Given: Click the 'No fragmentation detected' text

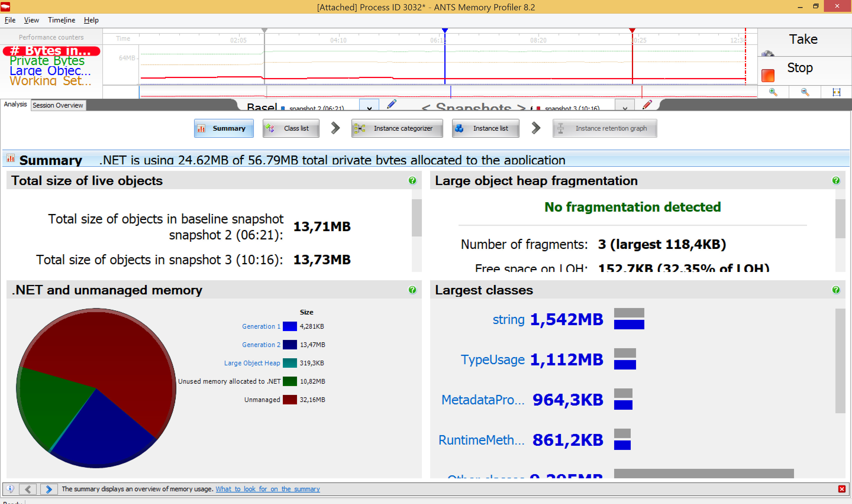Looking at the screenshot, I should (x=632, y=207).
